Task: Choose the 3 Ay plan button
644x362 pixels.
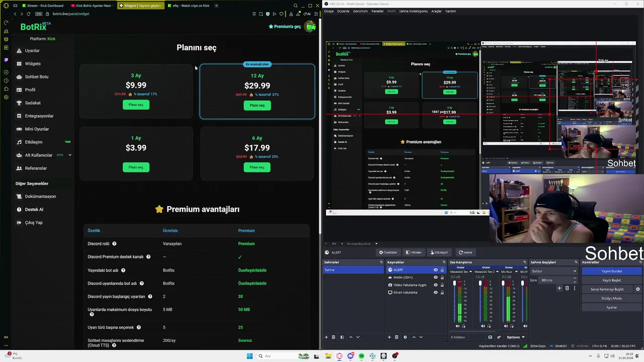Action: point(136,105)
